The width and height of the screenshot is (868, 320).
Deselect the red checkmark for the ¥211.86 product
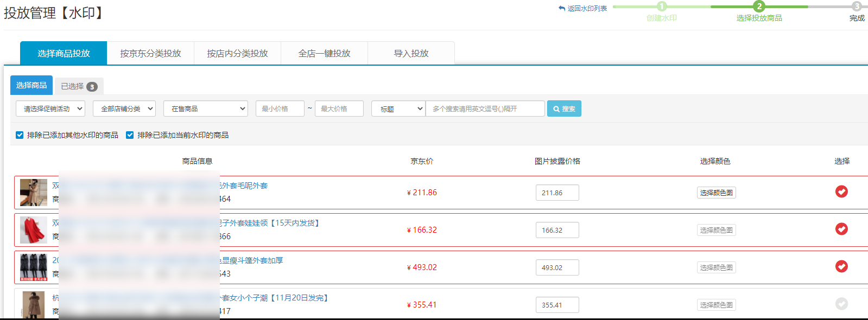[841, 191]
